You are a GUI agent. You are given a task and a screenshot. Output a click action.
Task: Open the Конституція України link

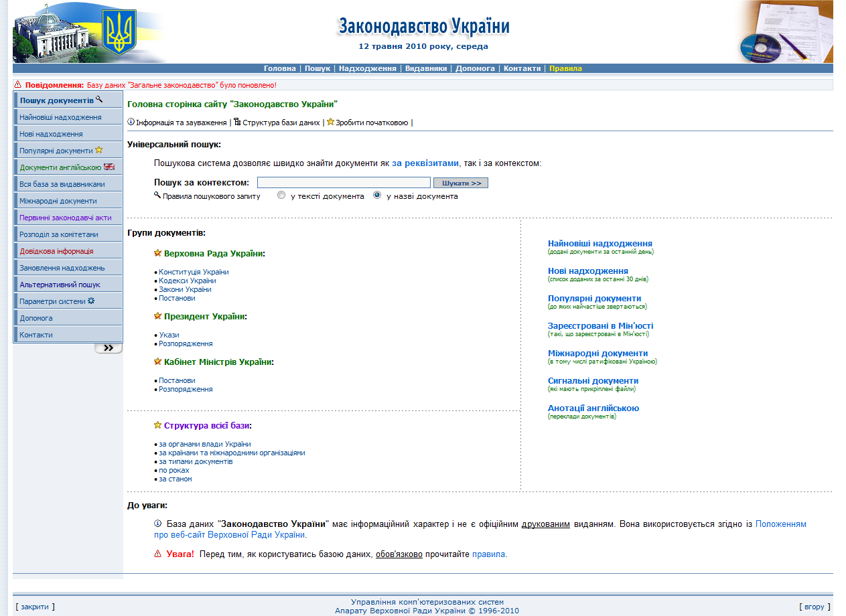coord(194,272)
